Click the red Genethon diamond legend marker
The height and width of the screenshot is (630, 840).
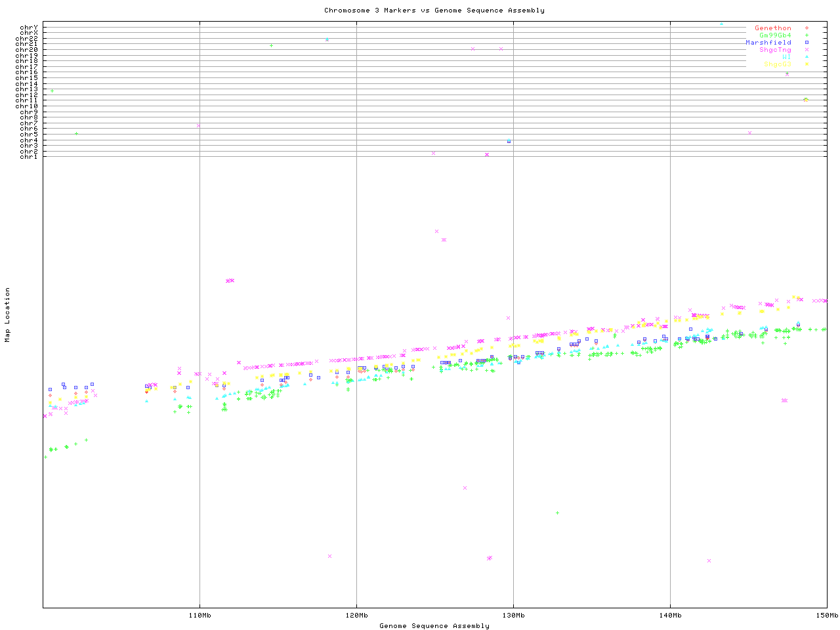[806, 28]
